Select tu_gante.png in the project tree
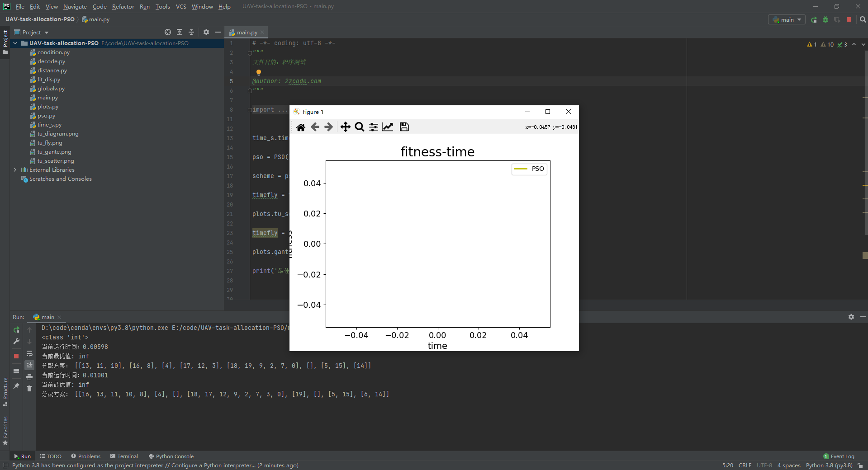This screenshot has height=470, width=868. tap(54, 152)
